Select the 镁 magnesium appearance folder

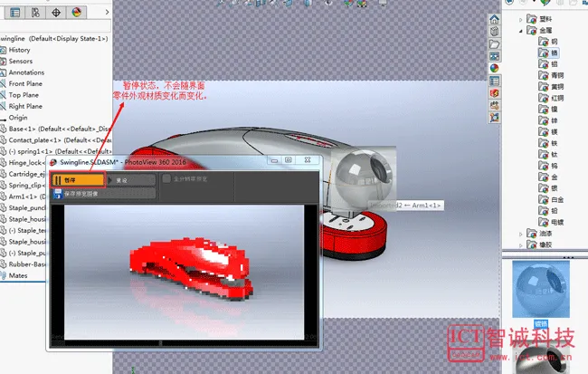click(548, 132)
